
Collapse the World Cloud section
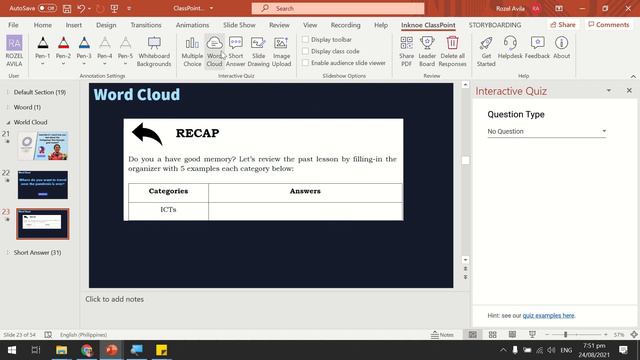tap(8, 122)
